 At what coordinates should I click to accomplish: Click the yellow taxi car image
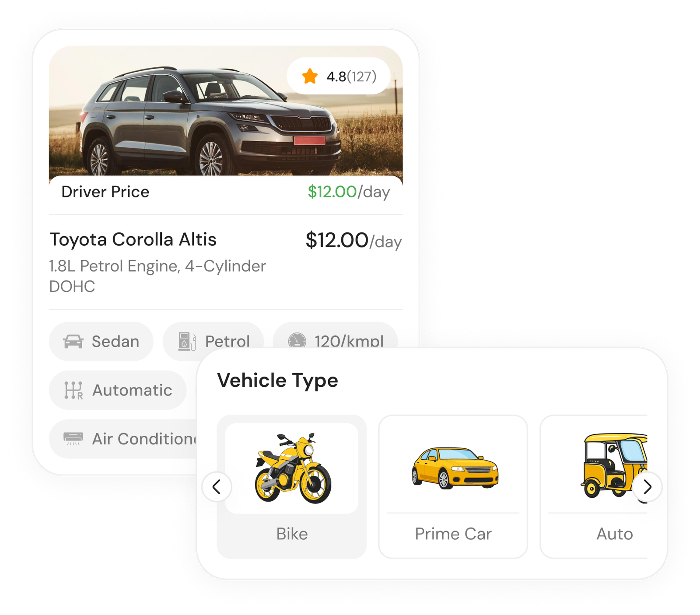[455, 468]
